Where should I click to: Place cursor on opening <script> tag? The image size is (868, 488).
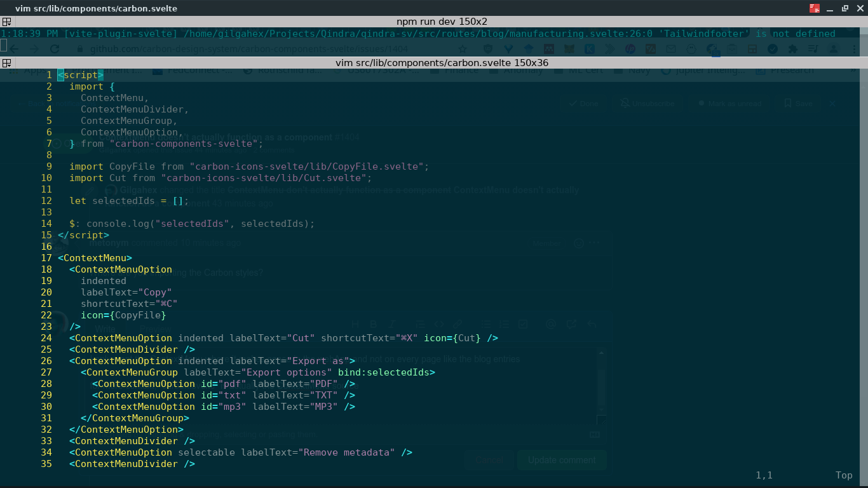coord(81,75)
